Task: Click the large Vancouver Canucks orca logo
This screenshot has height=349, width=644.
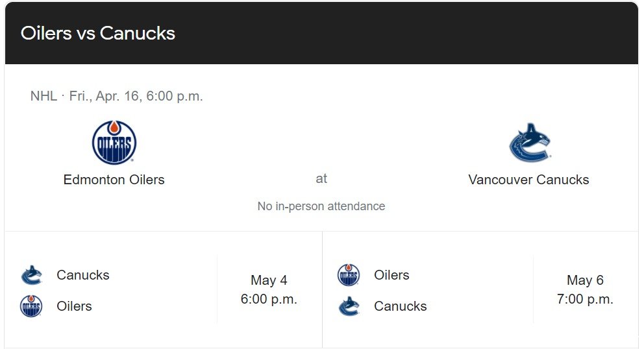Action: (x=530, y=143)
